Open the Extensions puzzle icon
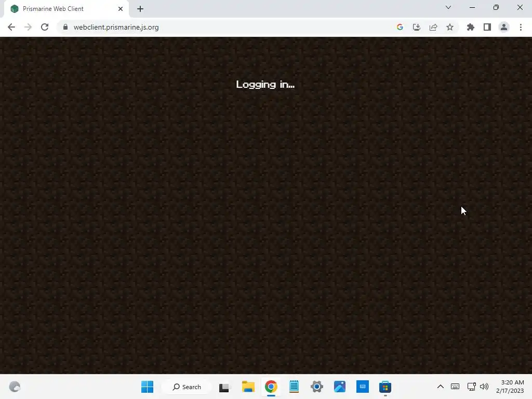This screenshot has height=399, width=532. 471,27
